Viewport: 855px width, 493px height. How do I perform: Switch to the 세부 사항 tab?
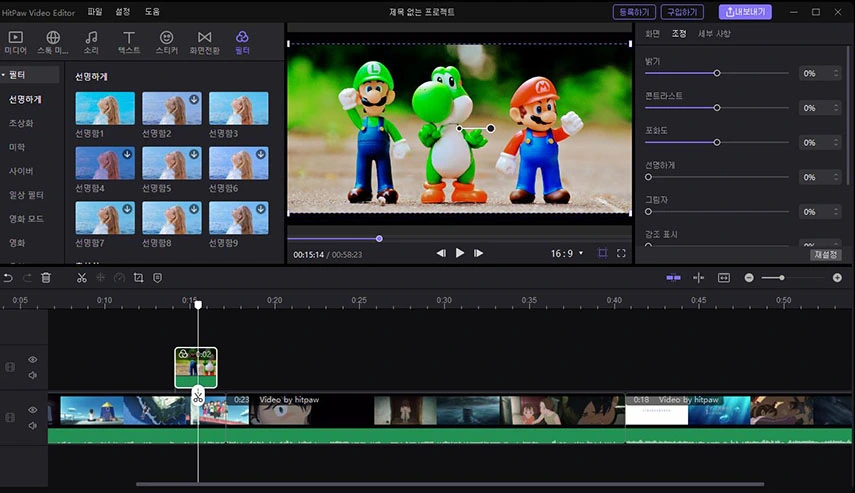coord(714,34)
